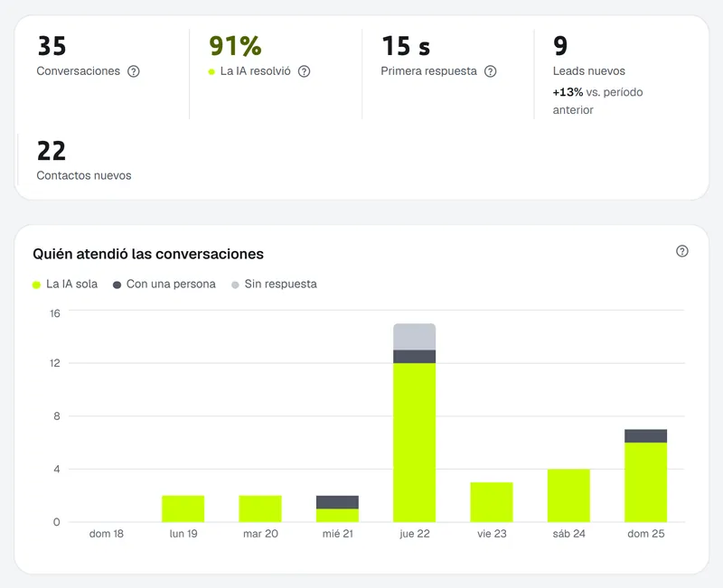723x588 pixels.
Task: Select the green bar for lun 19
Action: pyautogui.click(x=183, y=509)
